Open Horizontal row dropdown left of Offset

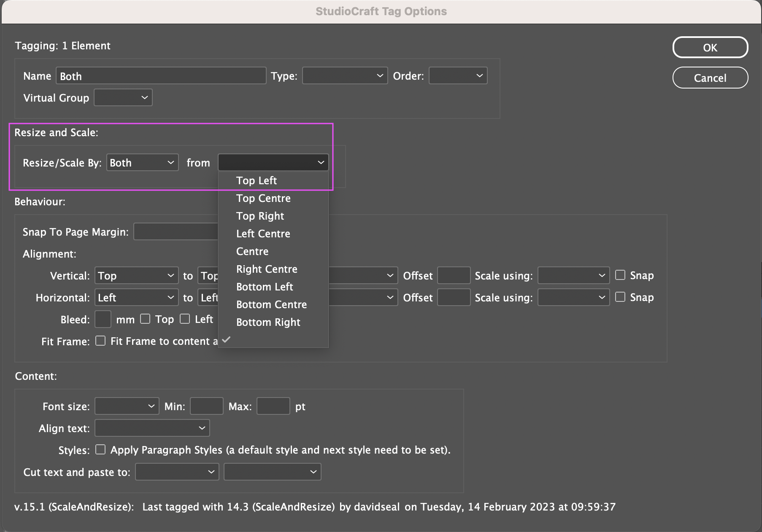(x=363, y=298)
